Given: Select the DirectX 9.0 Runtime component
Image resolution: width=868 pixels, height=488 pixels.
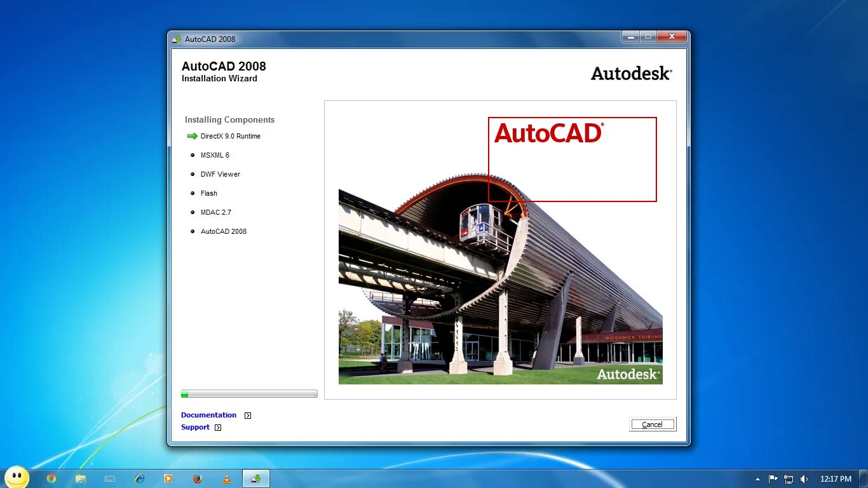Looking at the screenshot, I should 231,136.
